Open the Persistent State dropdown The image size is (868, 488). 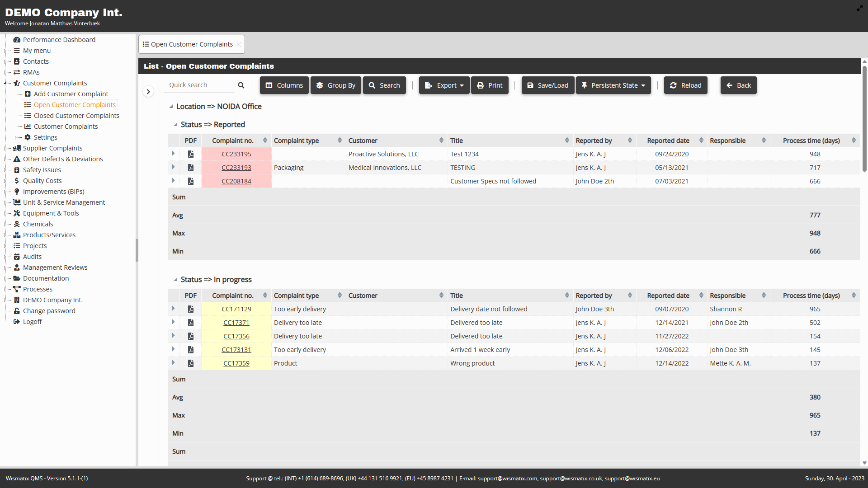(613, 85)
